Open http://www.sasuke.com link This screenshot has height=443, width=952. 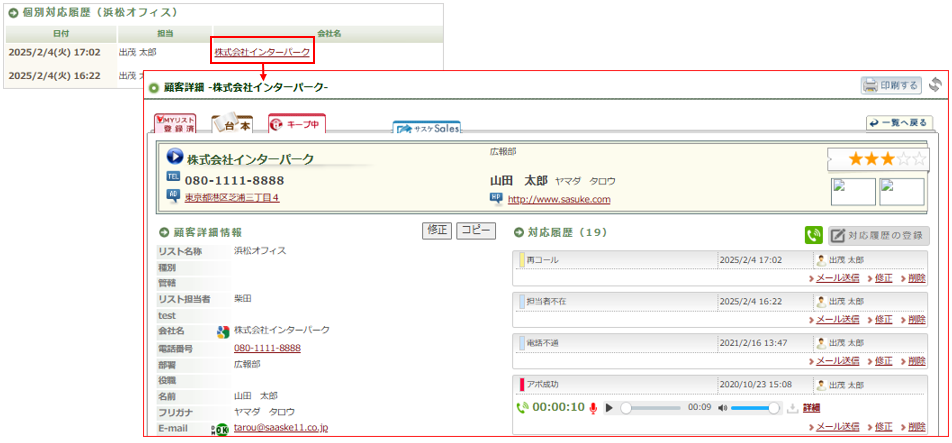(x=559, y=199)
